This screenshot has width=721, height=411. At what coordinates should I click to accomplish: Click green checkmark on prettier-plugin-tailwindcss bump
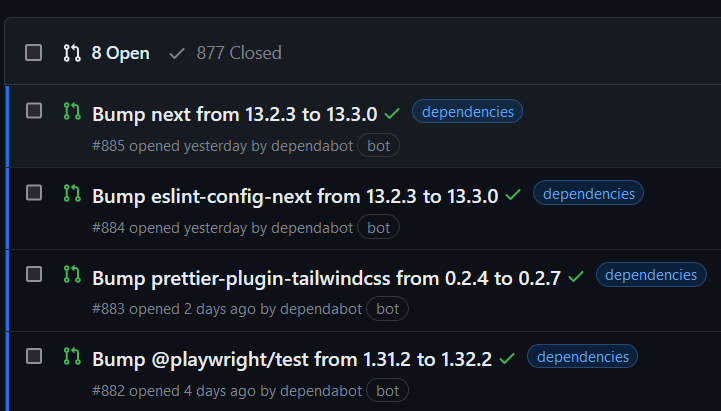click(576, 276)
